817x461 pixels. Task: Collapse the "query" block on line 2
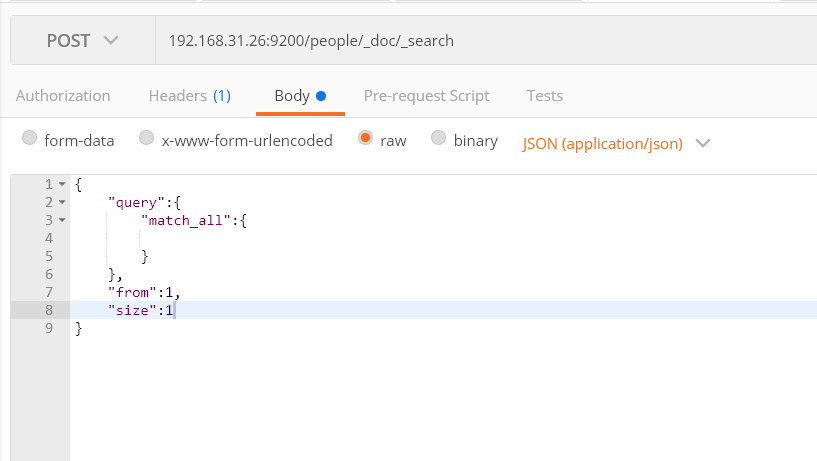click(62, 203)
